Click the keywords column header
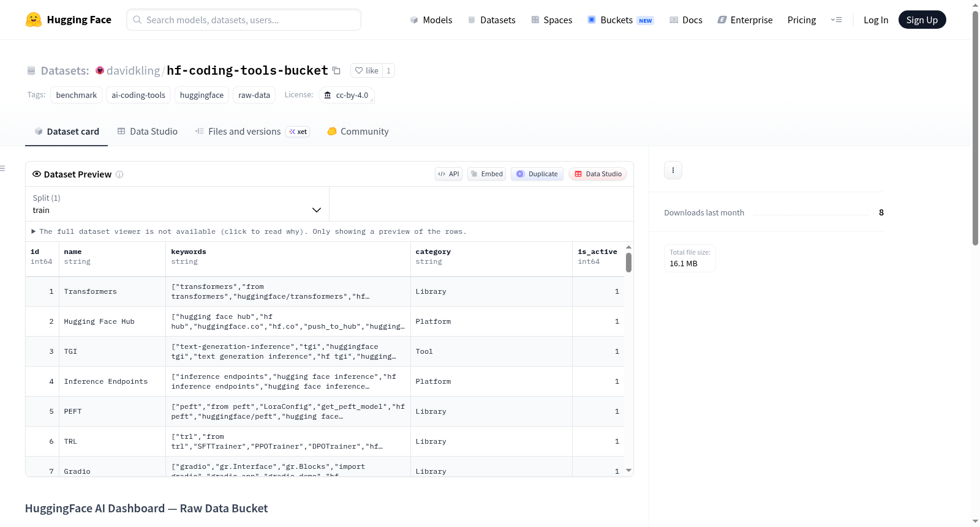 coord(288,256)
